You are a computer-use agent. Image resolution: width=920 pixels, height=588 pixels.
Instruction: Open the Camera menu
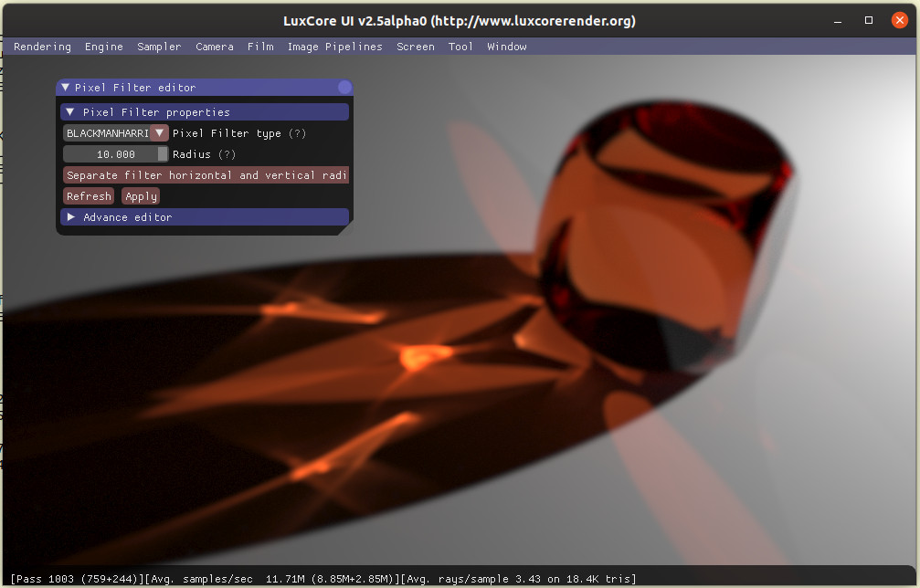coord(214,47)
